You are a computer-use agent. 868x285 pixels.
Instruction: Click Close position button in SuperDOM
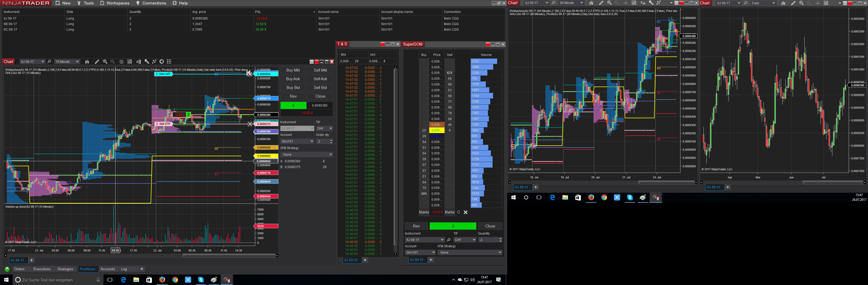pyautogui.click(x=490, y=226)
